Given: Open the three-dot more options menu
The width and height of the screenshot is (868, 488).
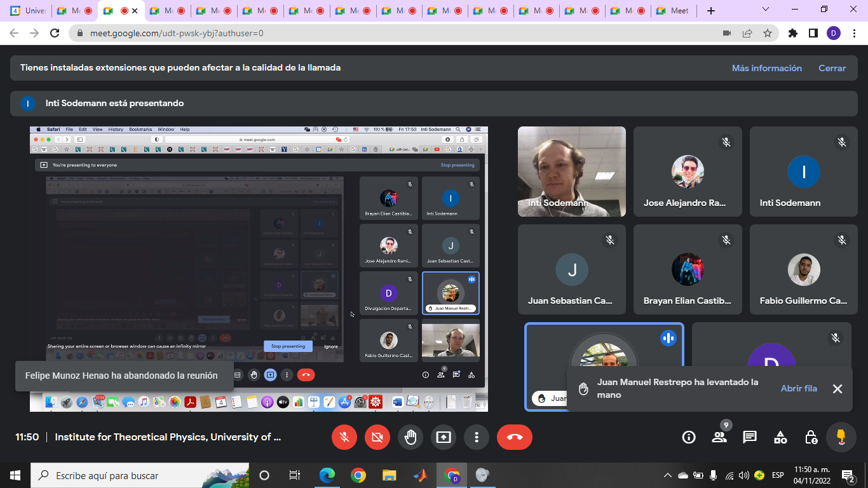Looking at the screenshot, I should (476, 437).
